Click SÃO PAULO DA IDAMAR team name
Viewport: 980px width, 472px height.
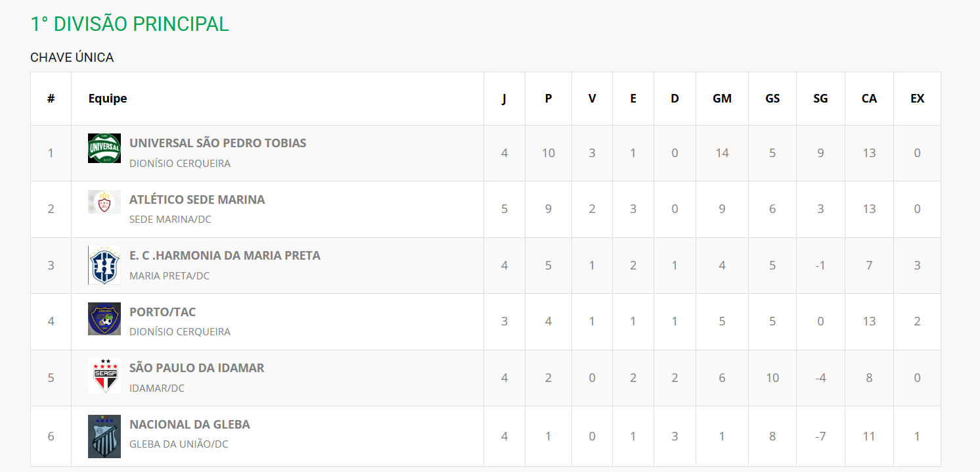196,368
